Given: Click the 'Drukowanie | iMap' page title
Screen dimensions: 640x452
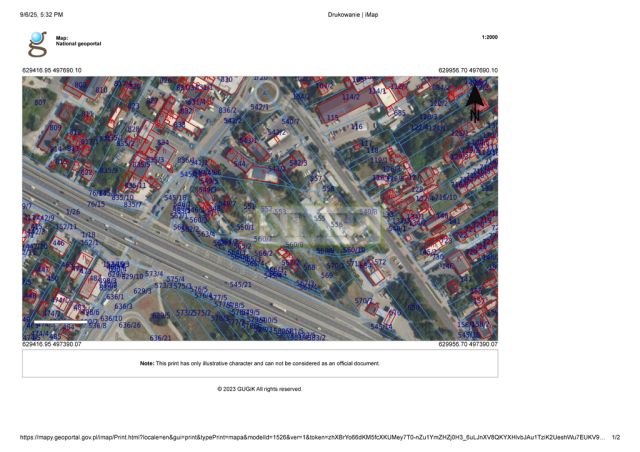Looking at the screenshot, I should (353, 15).
